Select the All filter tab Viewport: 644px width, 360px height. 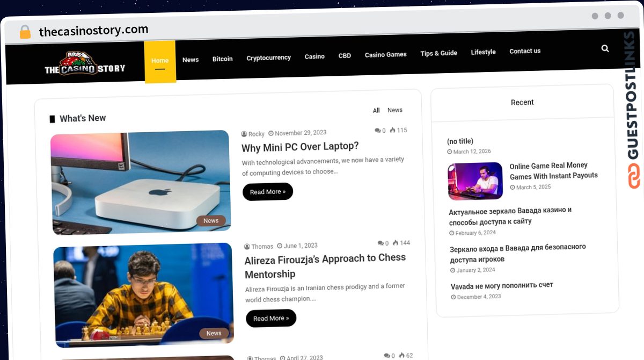tap(376, 110)
